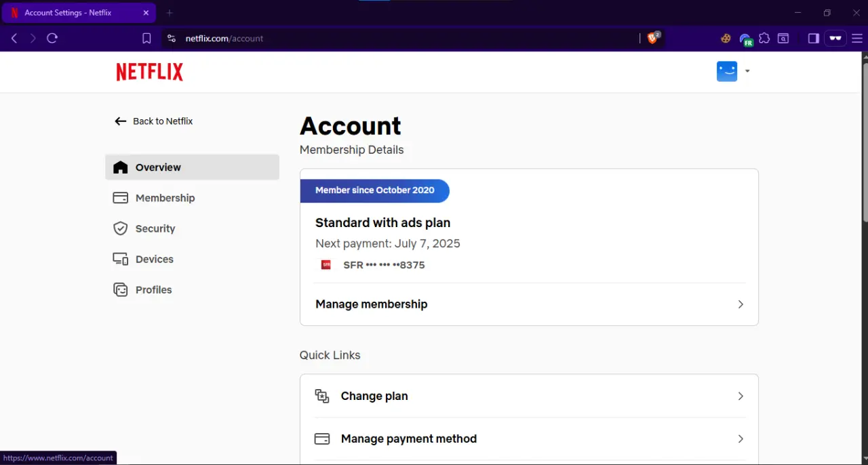The image size is (868, 465).
Task: Bookmark this page with bookmark icon
Action: coord(146,39)
